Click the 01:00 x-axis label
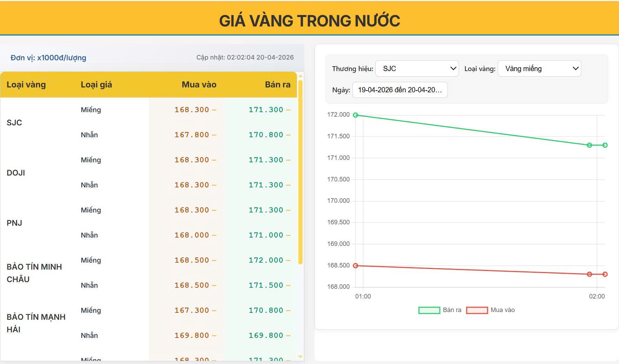The height and width of the screenshot is (364, 619). pos(363,296)
